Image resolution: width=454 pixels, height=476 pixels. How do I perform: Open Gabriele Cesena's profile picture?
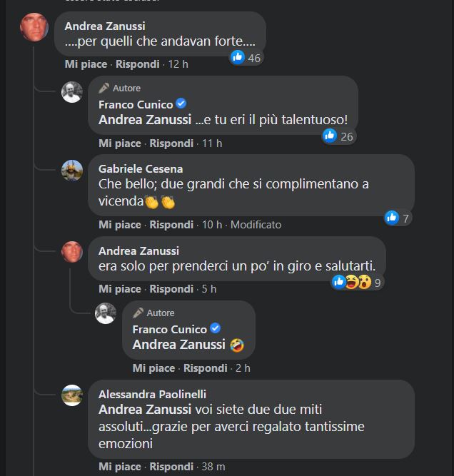(x=72, y=171)
